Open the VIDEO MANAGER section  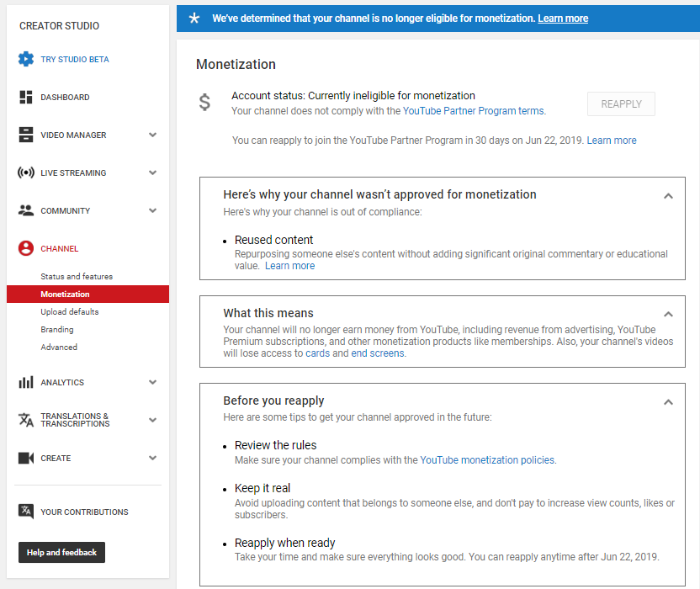[x=73, y=135]
